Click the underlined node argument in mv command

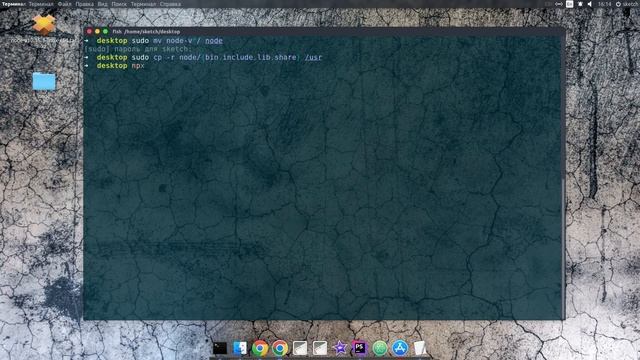[x=214, y=41]
